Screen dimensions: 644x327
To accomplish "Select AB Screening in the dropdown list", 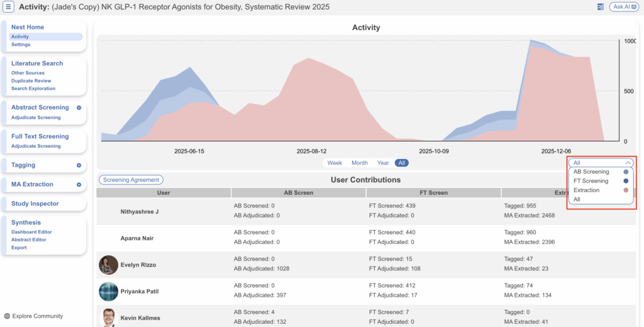I will (591, 172).
